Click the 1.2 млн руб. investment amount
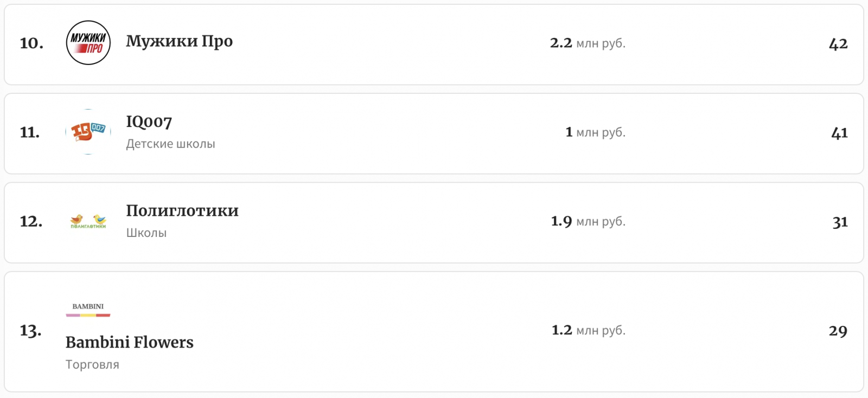The width and height of the screenshot is (868, 398). pyautogui.click(x=588, y=330)
